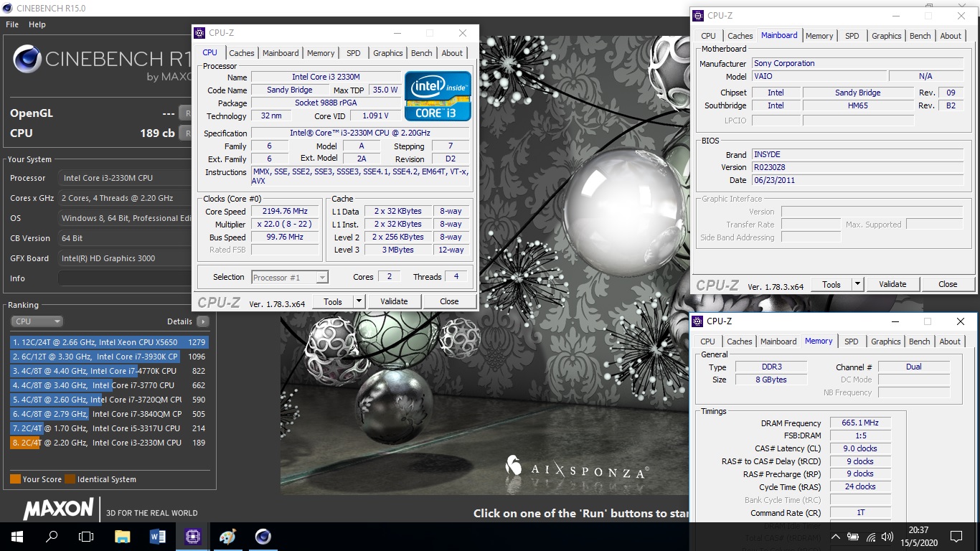
Task: Open the Windows Start menu
Action: click(17, 536)
